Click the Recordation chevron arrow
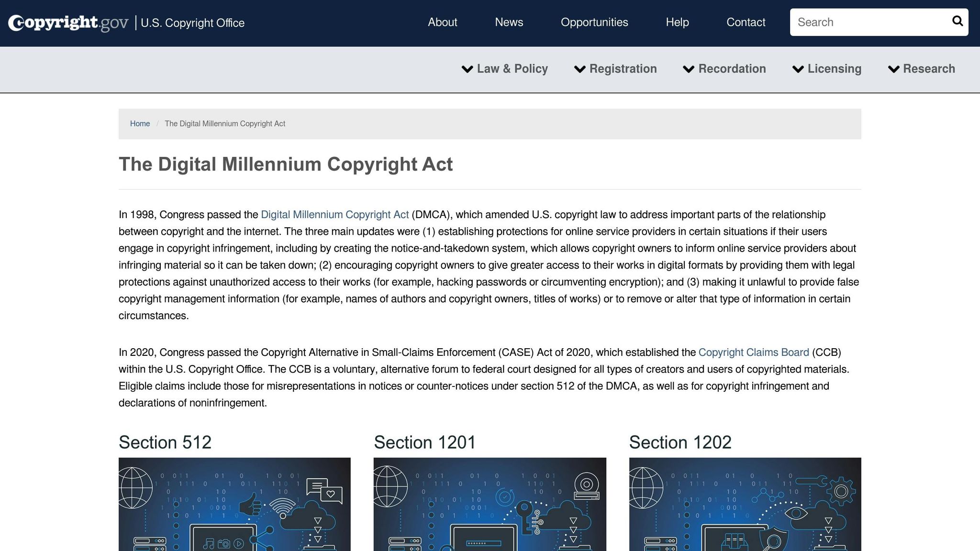The width and height of the screenshot is (980, 551). tap(688, 69)
